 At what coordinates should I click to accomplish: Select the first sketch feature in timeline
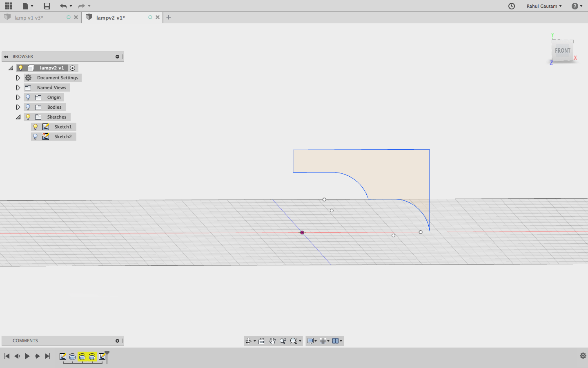click(63, 357)
